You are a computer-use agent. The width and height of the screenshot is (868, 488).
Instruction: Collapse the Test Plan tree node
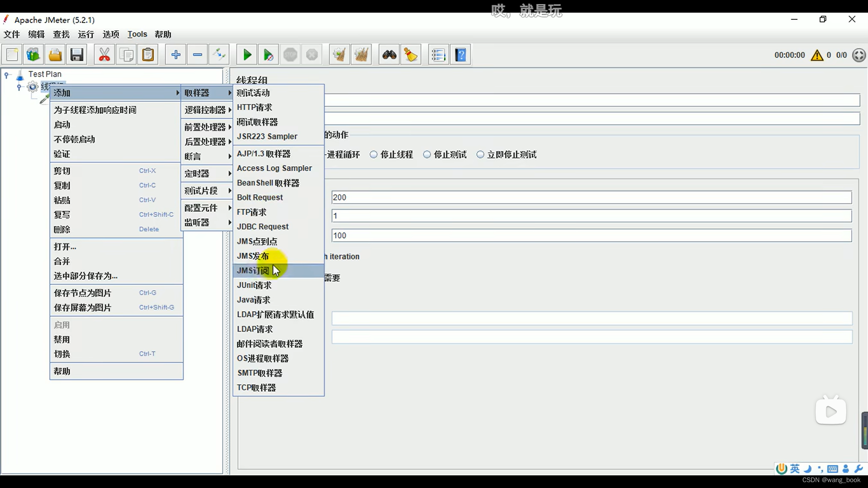[x=7, y=75]
